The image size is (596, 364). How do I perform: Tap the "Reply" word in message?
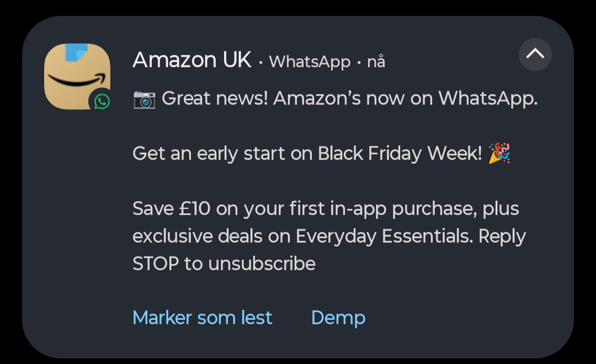[x=502, y=236]
